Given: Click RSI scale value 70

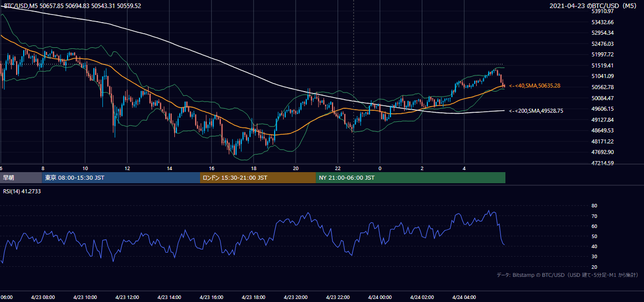Looking at the screenshot, I should click(594, 216).
